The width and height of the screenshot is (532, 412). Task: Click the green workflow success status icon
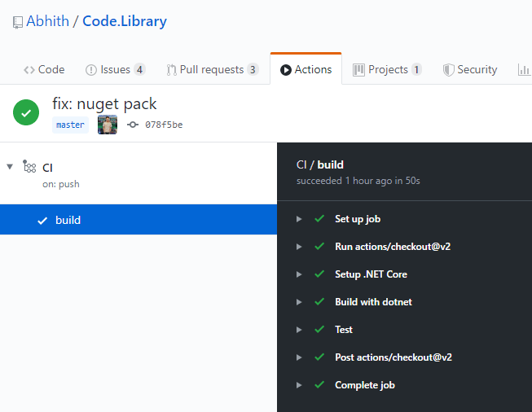click(x=26, y=113)
